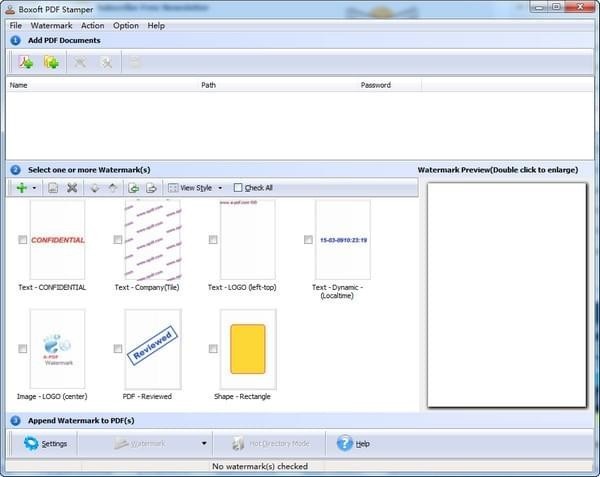Click the Add PDF file icon
Viewport: 600px width, 477px height.
(x=26, y=62)
